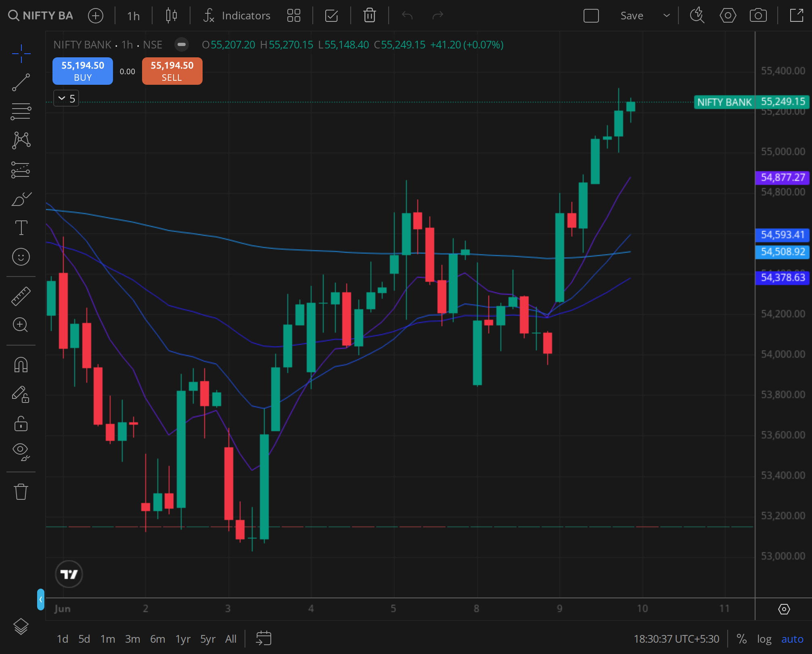Select the brush drawing tool

(21, 199)
